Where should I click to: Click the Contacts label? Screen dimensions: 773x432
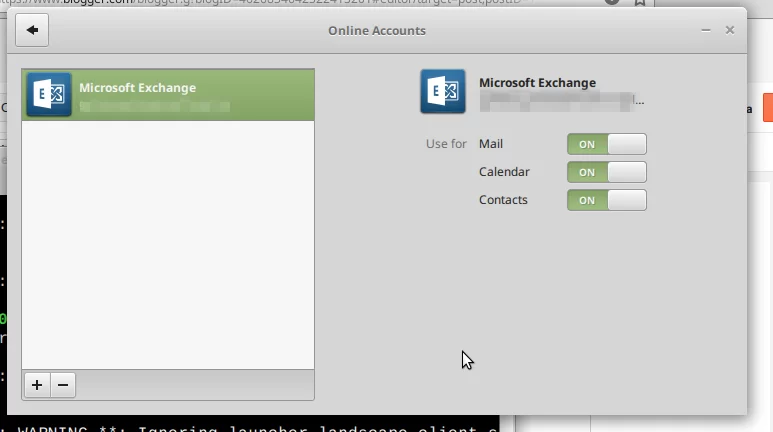point(503,200)
